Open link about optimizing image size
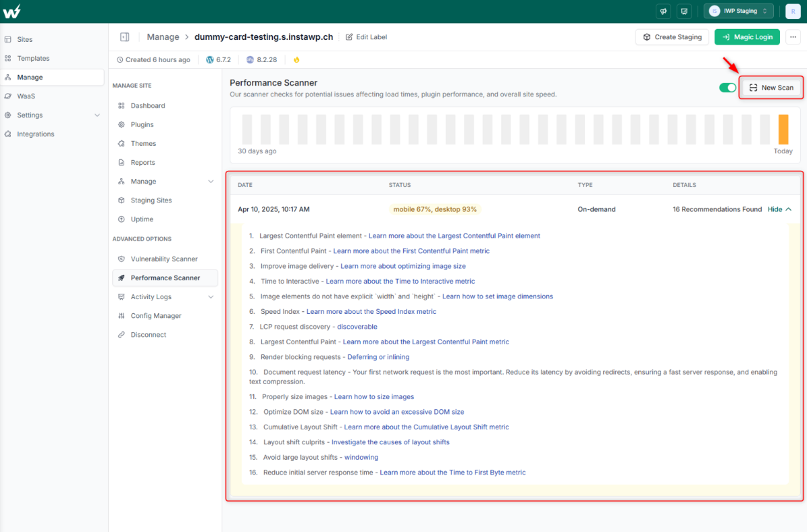This screenshot has width=807, height=532. (x=403, y=266)
